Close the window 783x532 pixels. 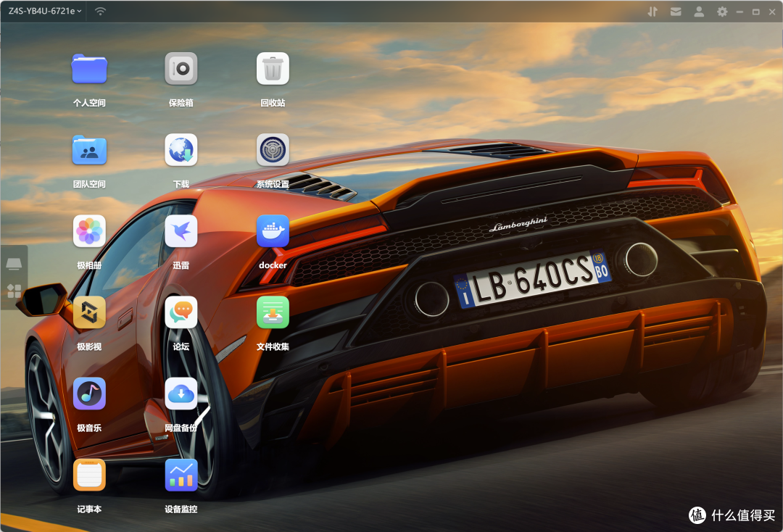pos(773,12)
